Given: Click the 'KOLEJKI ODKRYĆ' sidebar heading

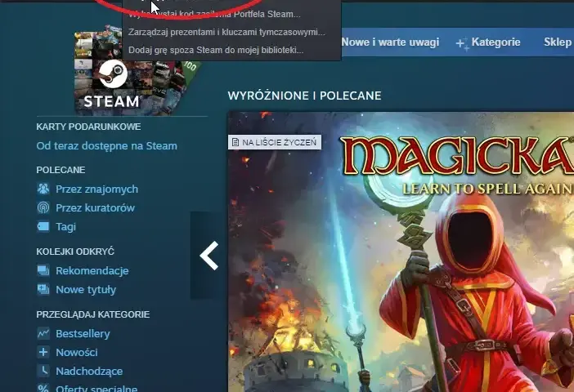Looking at the screenshot, I should pos(75,252).
